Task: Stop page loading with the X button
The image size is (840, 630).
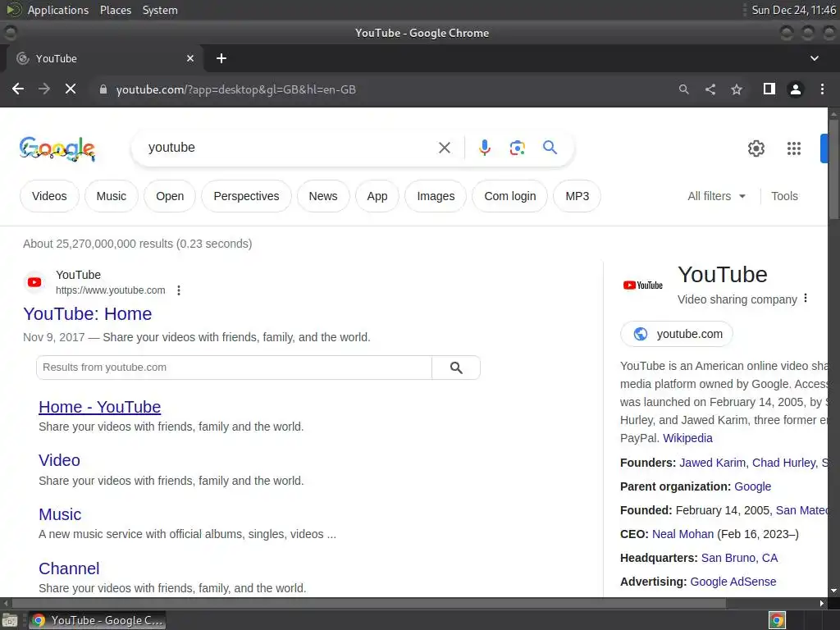Action: [71, 89]
